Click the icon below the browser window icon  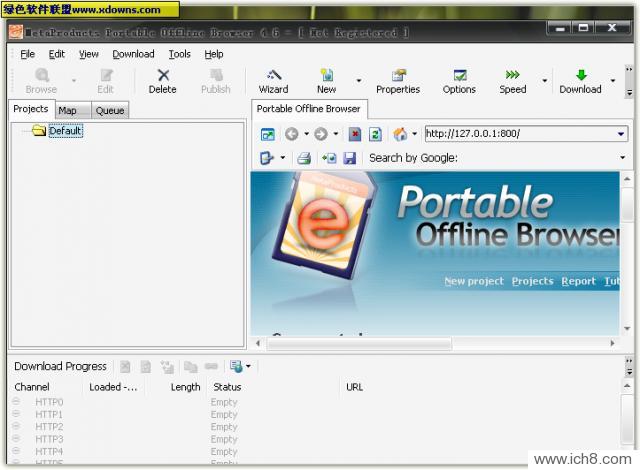point(267,158)
